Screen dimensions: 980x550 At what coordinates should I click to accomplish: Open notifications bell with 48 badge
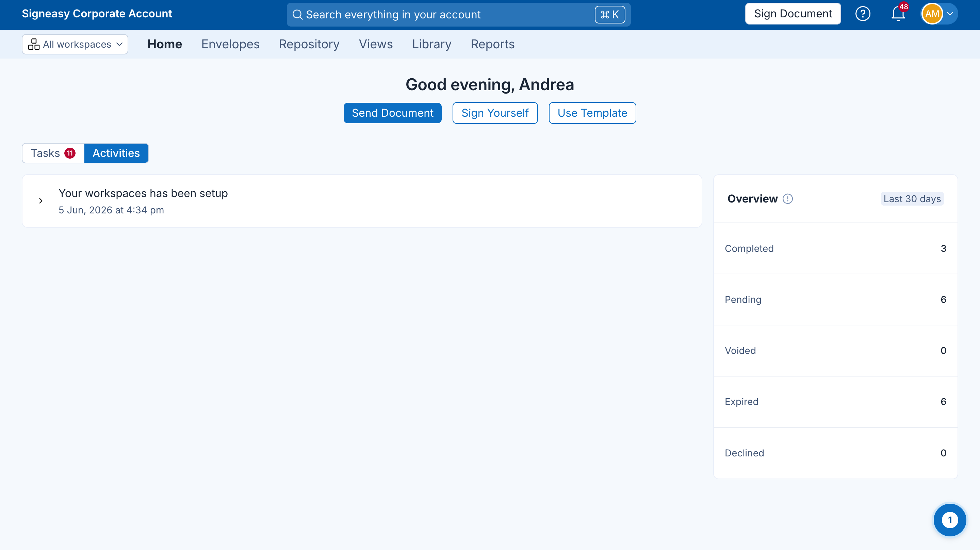coord(899,14)
